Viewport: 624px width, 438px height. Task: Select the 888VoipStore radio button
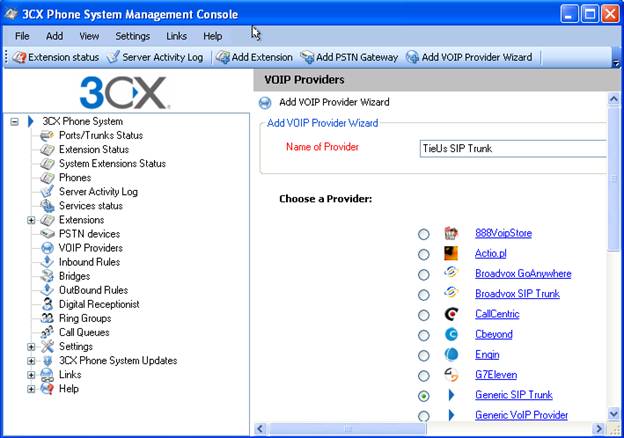[423, 234]
